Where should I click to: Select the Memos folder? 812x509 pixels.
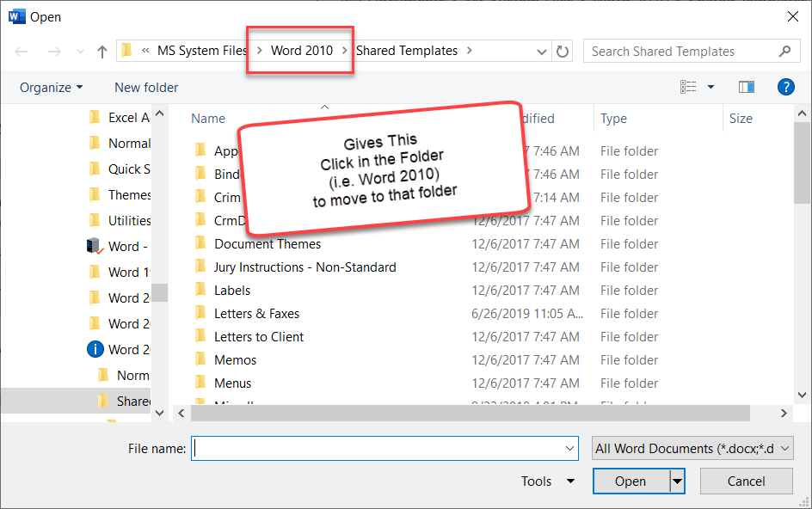[x=235, y=360]
